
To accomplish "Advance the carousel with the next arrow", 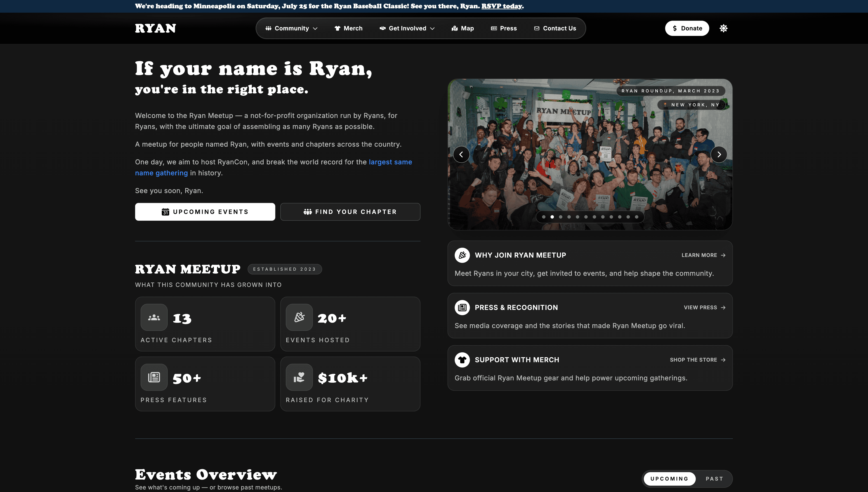I will 719,155.
